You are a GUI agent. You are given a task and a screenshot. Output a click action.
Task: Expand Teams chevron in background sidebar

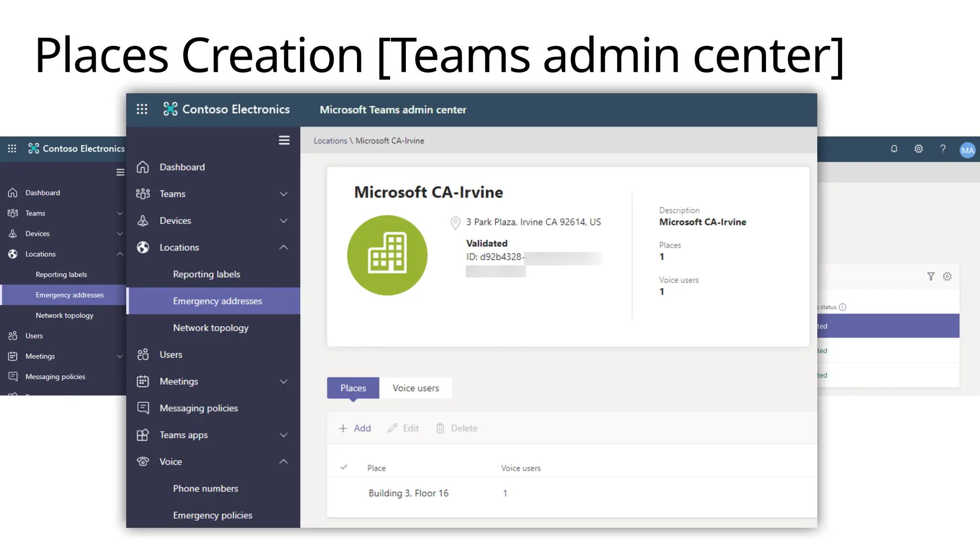click(120, 213)
